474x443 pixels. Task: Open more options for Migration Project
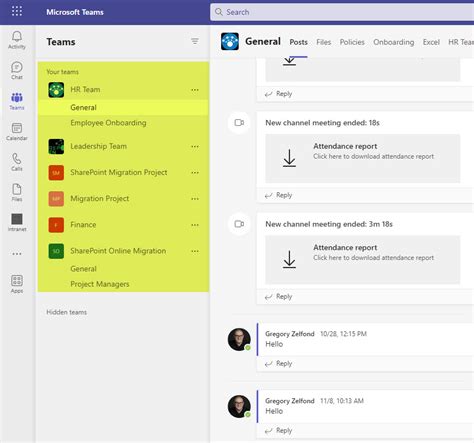[195, 199]
